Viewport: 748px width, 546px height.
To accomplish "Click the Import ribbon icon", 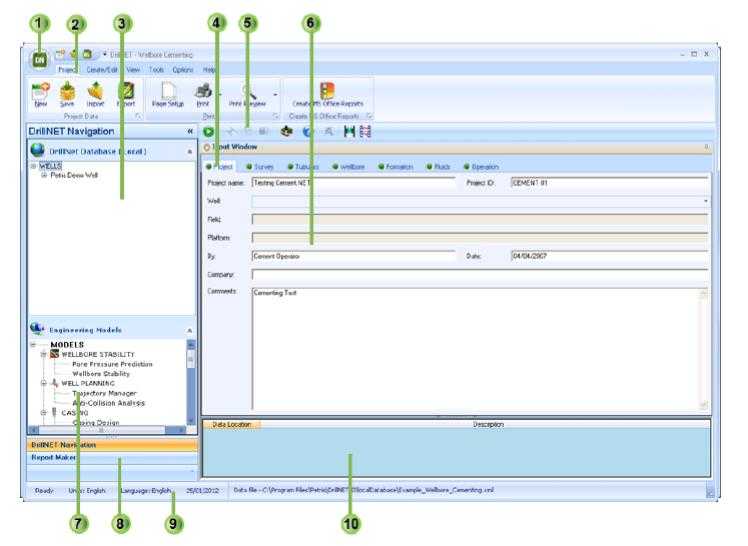I will 95,91.
